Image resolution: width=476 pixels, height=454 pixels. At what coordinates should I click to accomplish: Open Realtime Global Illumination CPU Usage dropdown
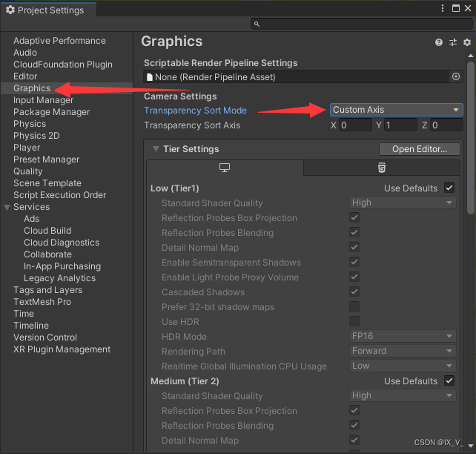point(403,366)
